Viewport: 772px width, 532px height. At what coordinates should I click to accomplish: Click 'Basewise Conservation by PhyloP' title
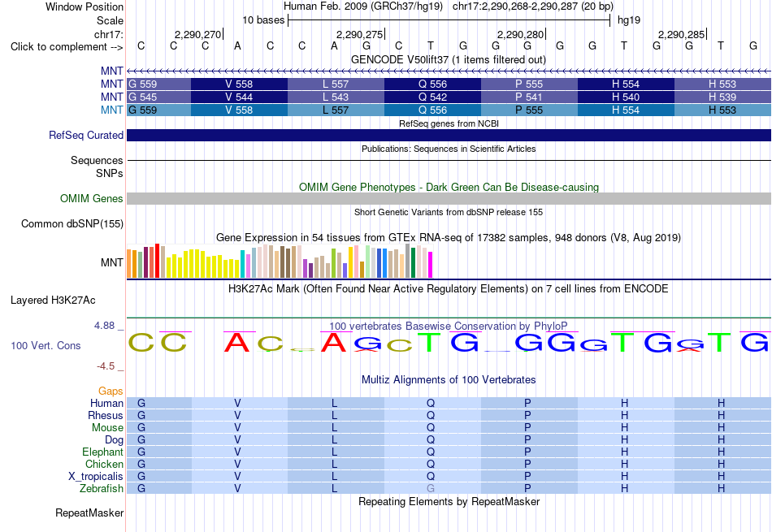pyautogui.click(x=449, y=326)
